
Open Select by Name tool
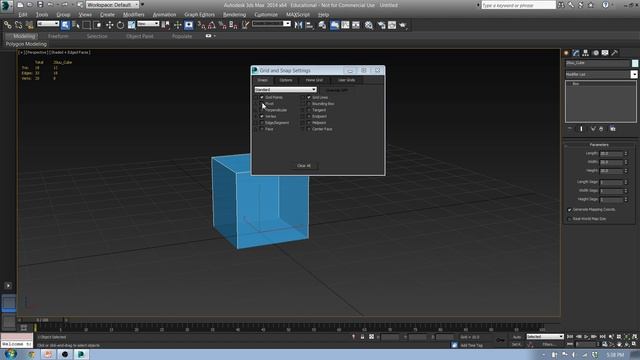tap(76, 25)
